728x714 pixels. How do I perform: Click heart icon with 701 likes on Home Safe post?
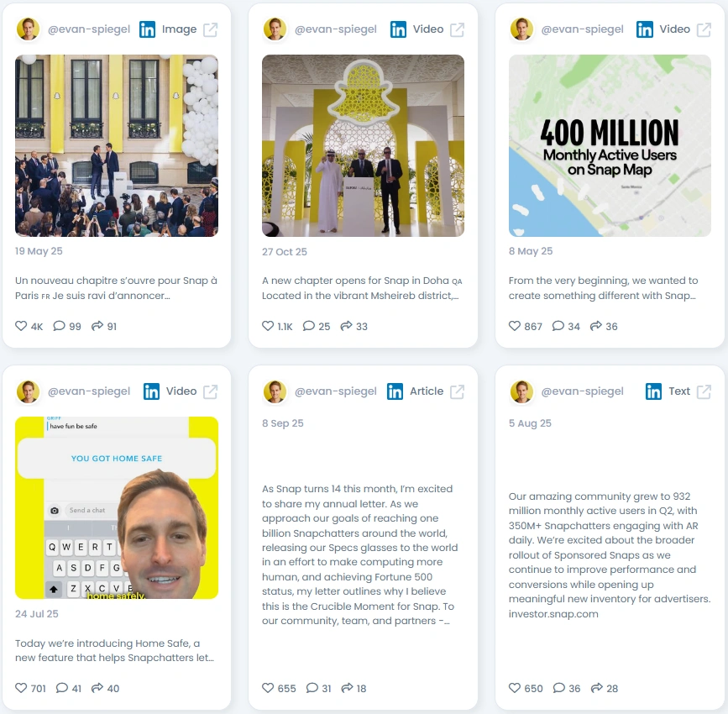[21, 687]
